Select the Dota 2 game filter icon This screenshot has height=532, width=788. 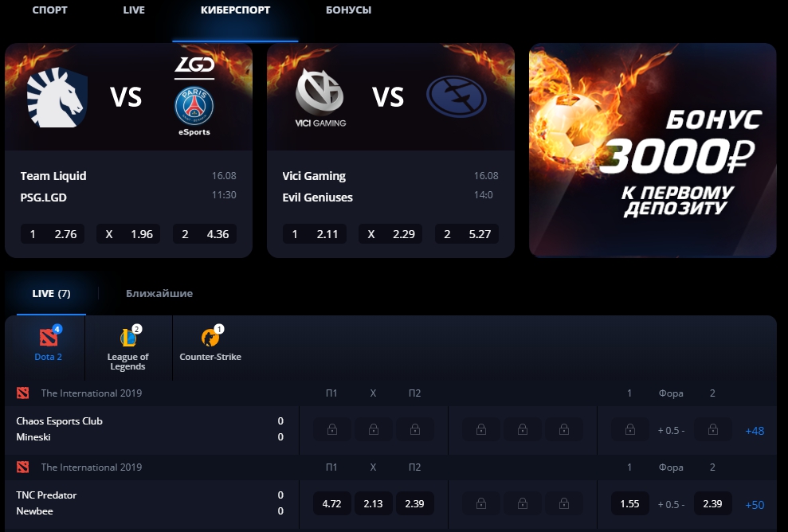point(49,337)
